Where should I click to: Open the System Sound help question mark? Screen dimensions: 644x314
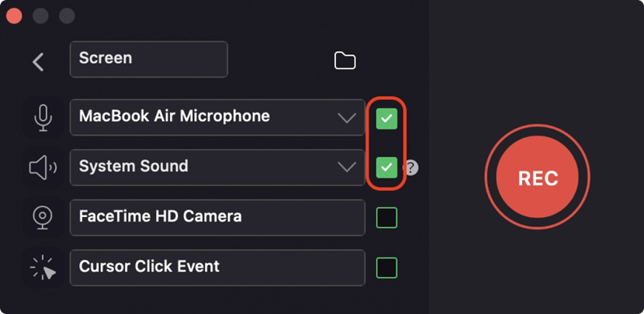(411, 167)
